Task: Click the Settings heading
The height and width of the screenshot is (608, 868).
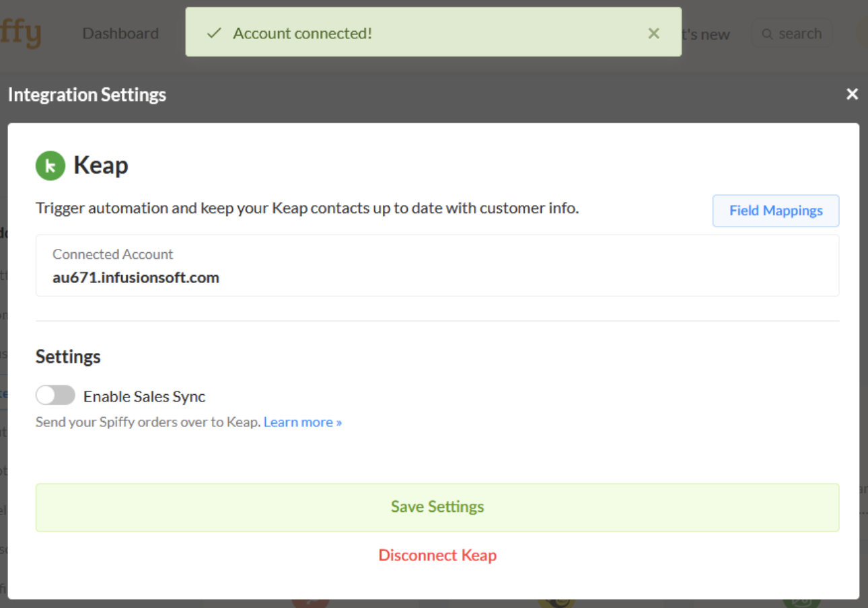Action: tap(68, 356)
